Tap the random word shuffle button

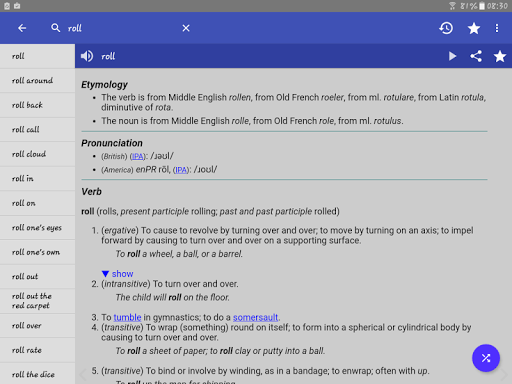[x=486, y=358]
